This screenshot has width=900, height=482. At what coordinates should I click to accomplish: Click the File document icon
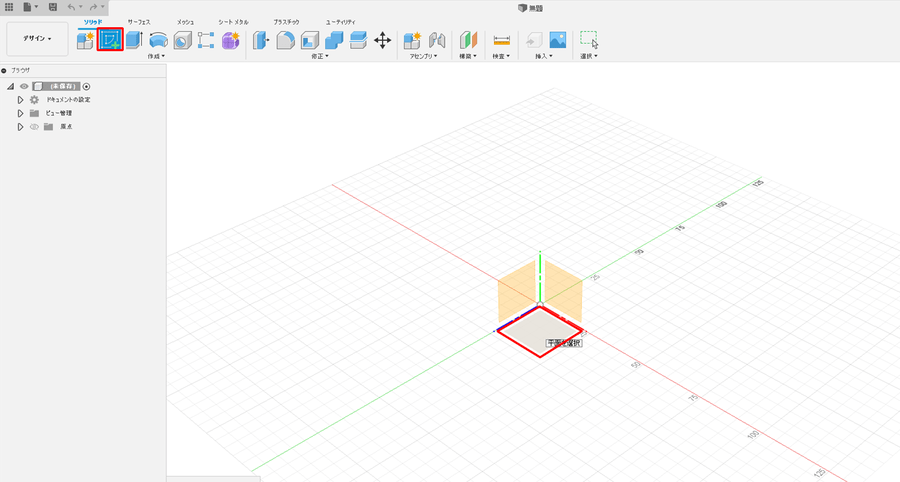click(28, 7)
